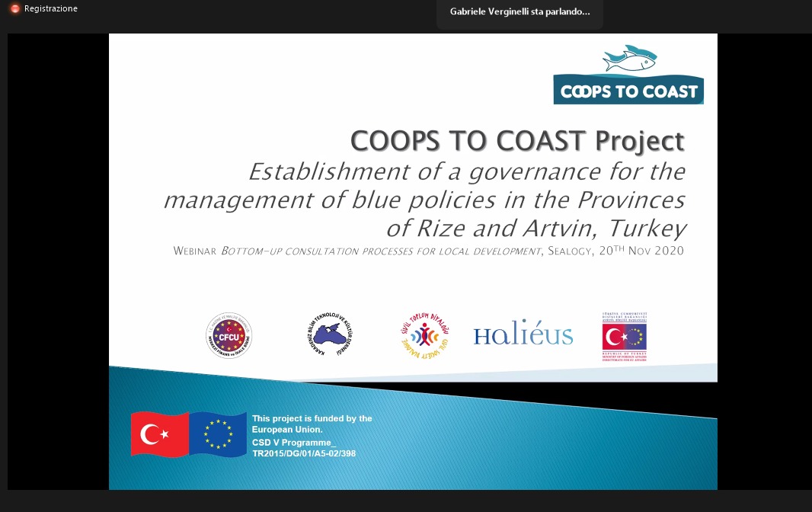
Task: Click the Sivil Toplum Diyaloğu logo
Action: [x=424, y=335]
